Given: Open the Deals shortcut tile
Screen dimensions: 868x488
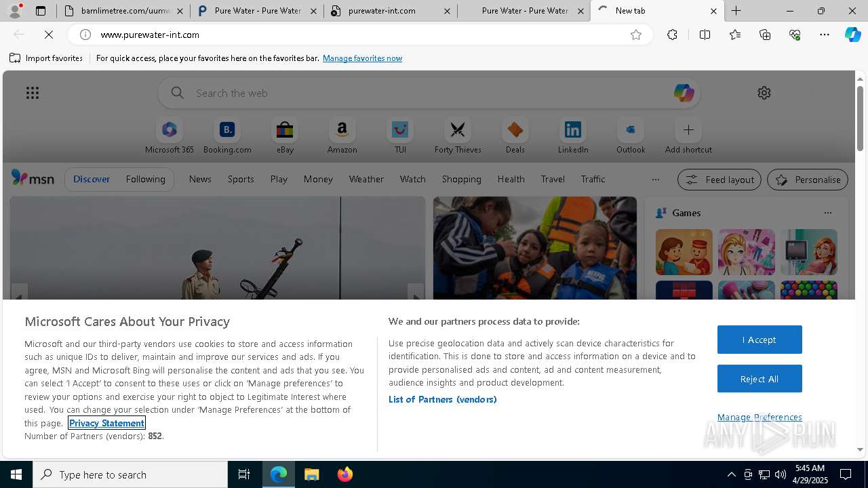Looking at the screenshot, I should tap(515, 136).
